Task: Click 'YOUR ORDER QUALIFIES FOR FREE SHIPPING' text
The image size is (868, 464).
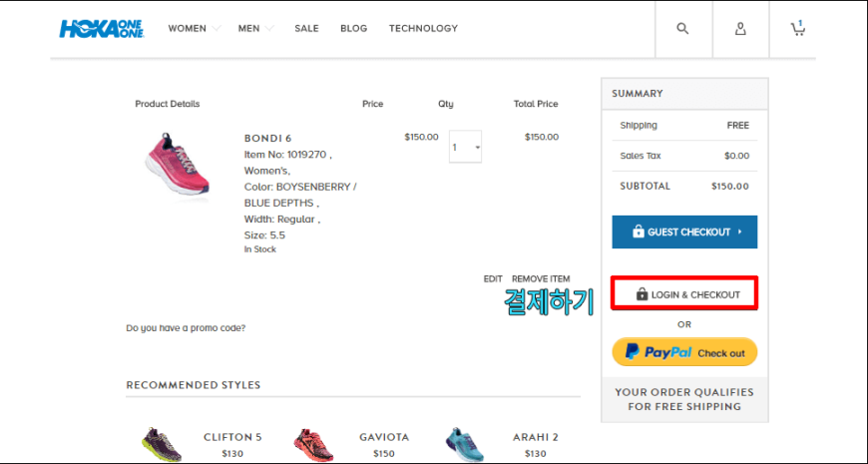Action: click(684, 399)
